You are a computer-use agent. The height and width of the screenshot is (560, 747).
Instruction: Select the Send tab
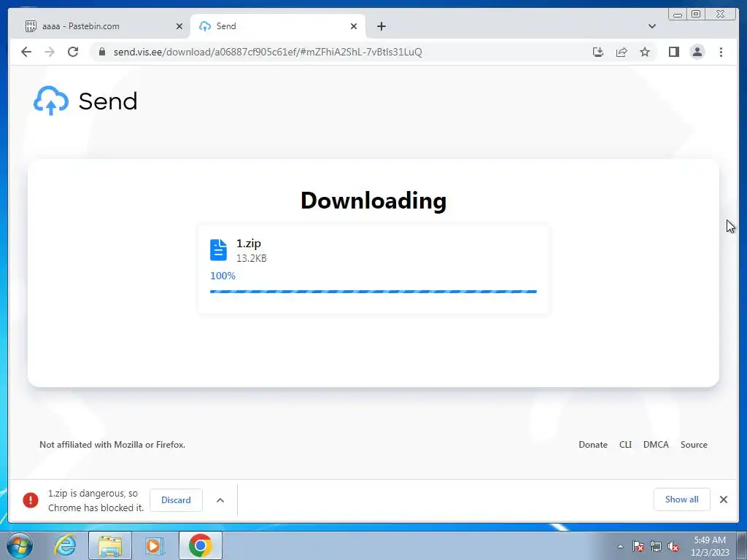[277, 26]
